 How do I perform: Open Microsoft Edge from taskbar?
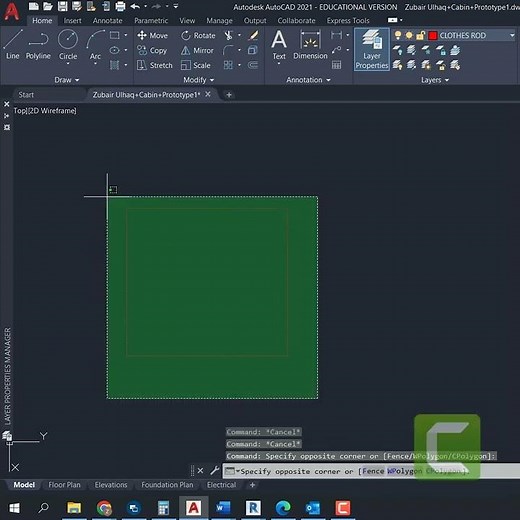coord(283,508)
